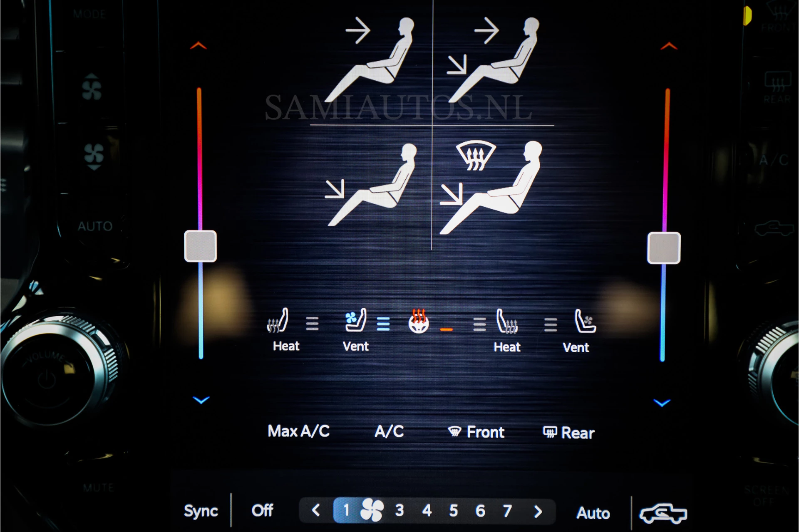This screenshot has width=799, height=532.
Task: Enable Front windshield defrost
Action: point(476,432)
